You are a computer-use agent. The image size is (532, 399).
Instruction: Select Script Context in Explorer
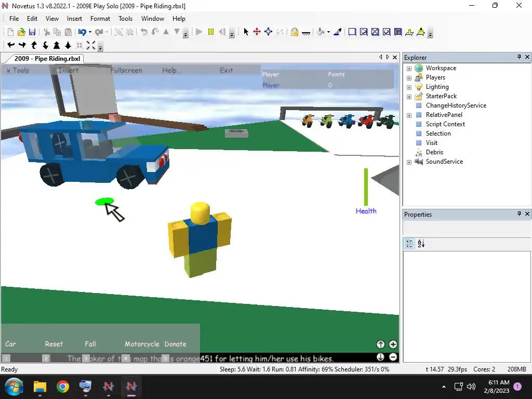[x=445, y=124]
